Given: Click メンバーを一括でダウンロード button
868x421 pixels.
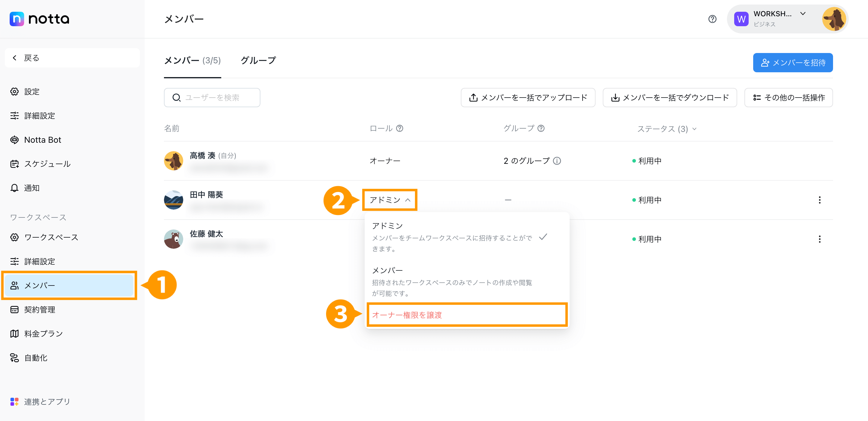Looking at the screenshot, I should click(x=669, y=98).
